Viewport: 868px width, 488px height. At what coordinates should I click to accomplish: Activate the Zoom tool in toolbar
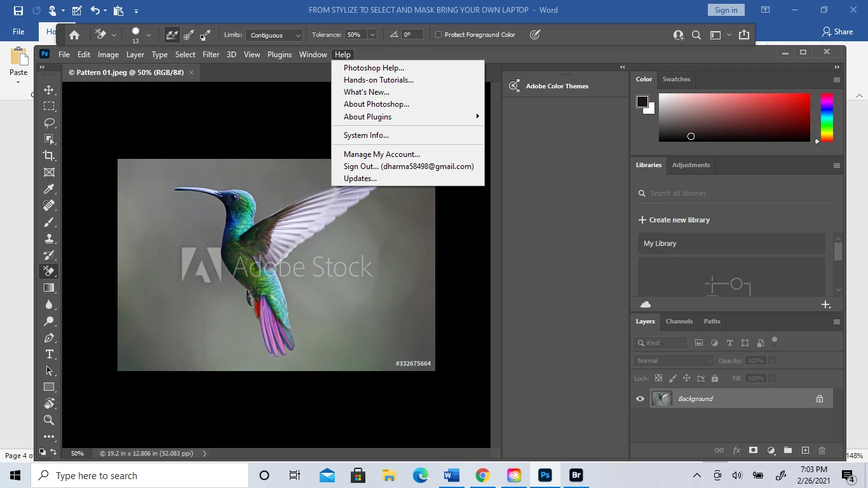[49, 420]
